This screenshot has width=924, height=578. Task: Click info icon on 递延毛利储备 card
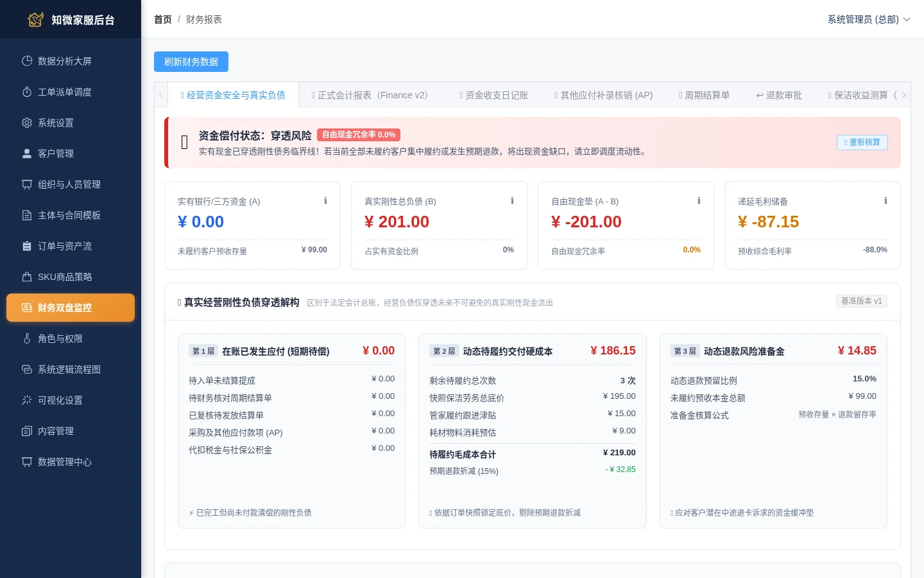click(886, 200)
